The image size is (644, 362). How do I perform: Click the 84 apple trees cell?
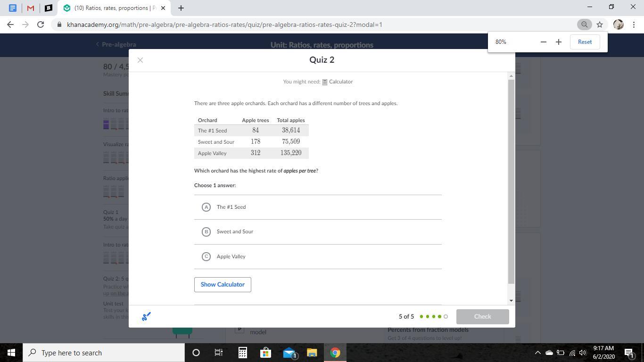coord(256,131)
